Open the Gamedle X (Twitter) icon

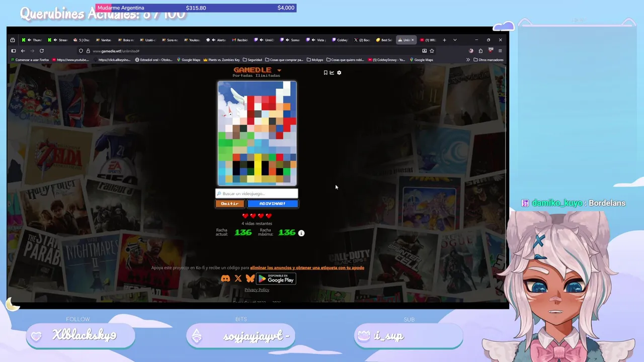point(238,279)
